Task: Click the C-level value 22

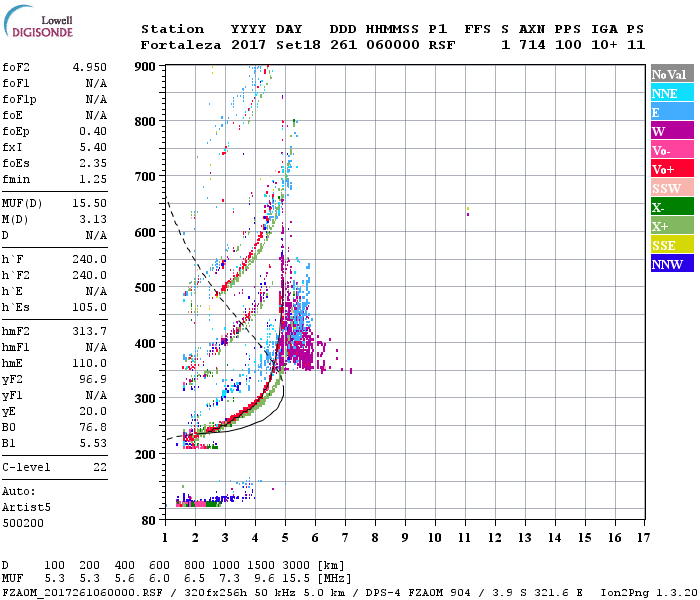Action: [100, 467]
